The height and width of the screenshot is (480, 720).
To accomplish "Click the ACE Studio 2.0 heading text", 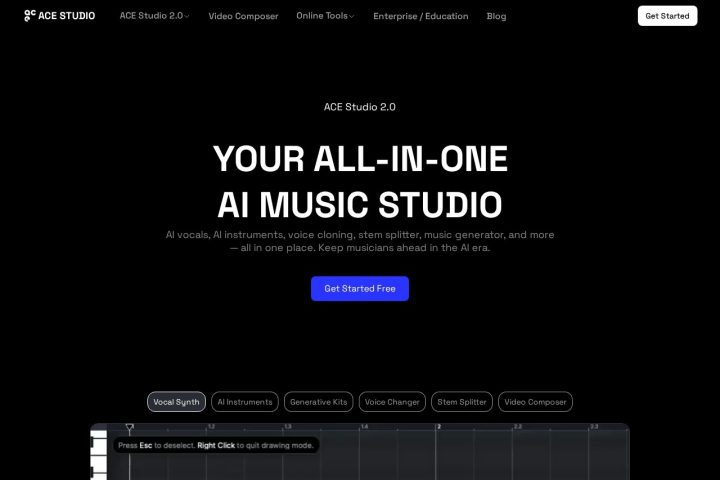I will point(360,107).
